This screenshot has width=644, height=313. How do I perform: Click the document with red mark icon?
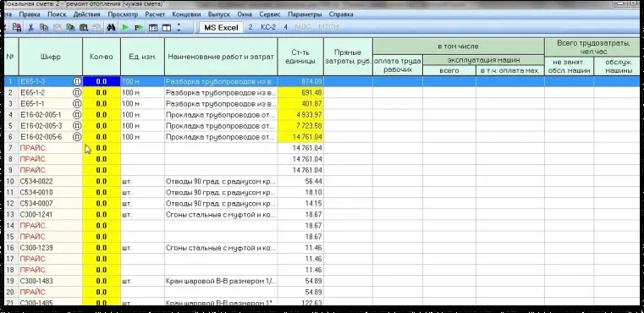tap(17, 28)
